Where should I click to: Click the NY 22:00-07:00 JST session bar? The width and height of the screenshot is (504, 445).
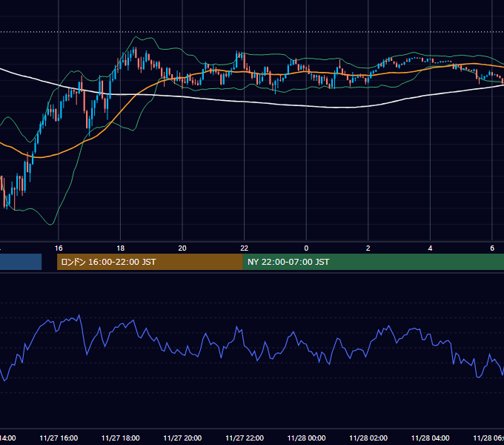pos(373,262)
